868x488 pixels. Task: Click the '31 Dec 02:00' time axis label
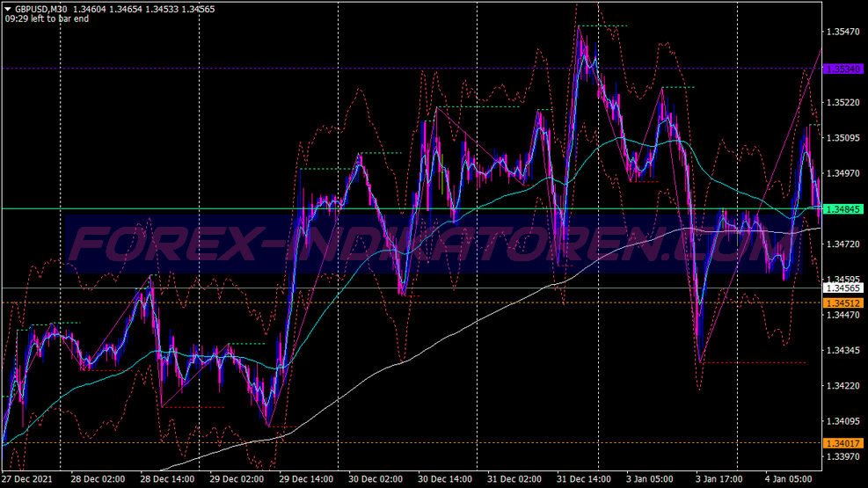[x=514, y=479]
